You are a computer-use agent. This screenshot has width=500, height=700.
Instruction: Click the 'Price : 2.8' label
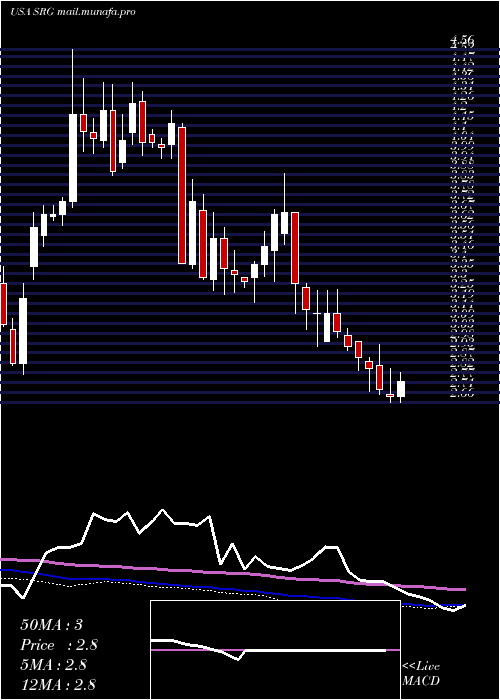59,645
